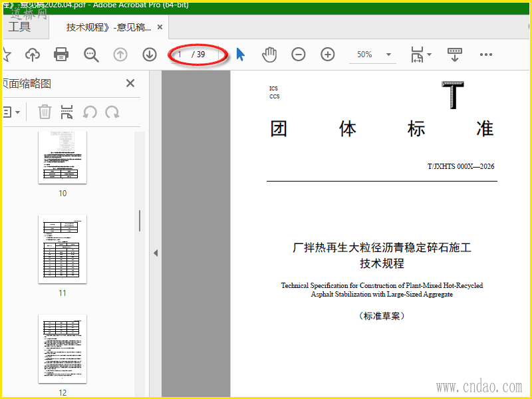The width and height of the screenshot is (532, 399).
Task: Click the upload to cloud icon
Action: click(33, 55)
